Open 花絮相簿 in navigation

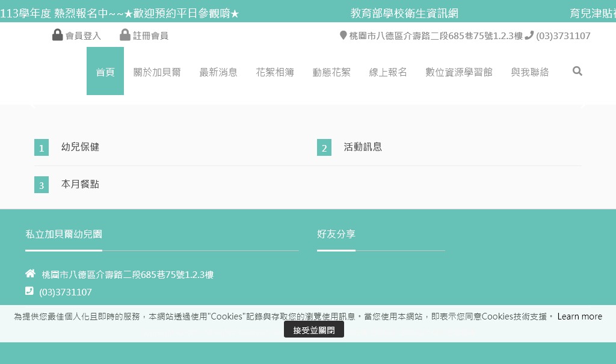pos(275,72)
